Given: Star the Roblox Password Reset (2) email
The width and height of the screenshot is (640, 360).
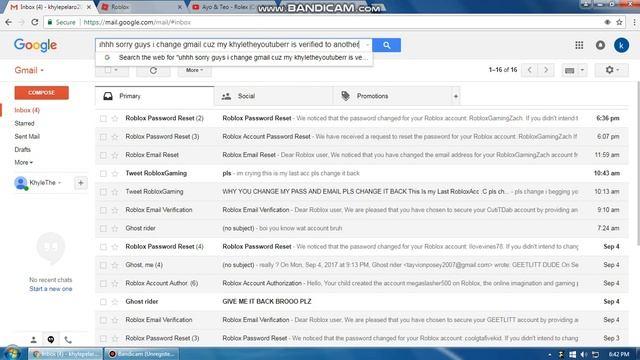Looking at the screenshot, I should tap(115, 118).
